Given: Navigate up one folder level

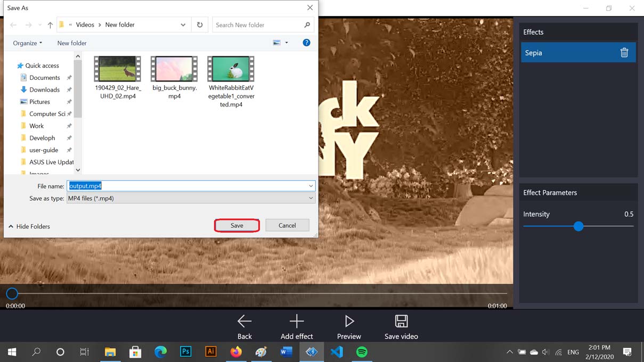Looking at the screenshot, I should coord(50,25).
